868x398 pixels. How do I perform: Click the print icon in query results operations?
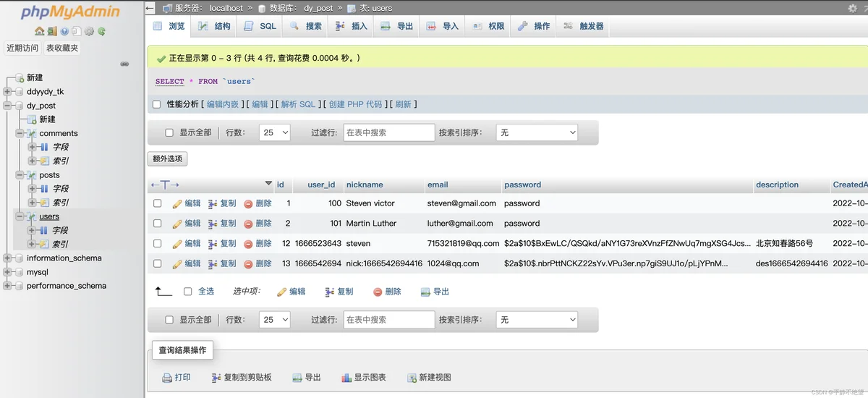click(x=167, y=378)
